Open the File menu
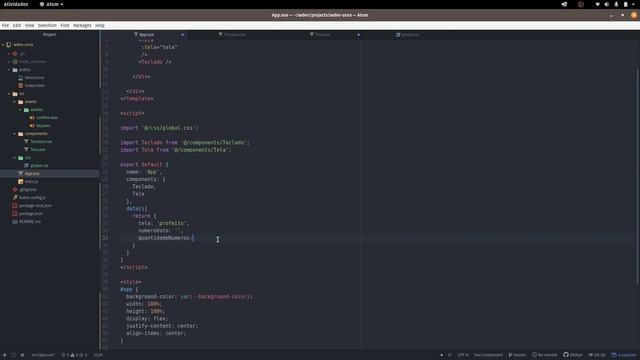 click(x=5, y=25)
